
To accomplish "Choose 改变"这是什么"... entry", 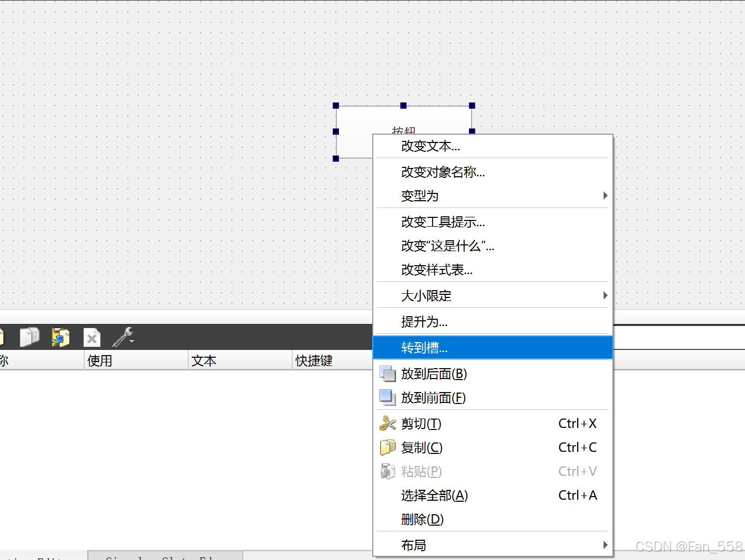I will click(493, 246).
